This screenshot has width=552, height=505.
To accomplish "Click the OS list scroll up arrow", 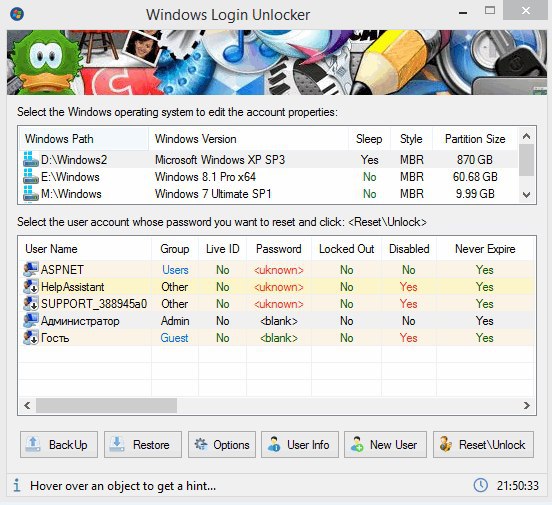I will (x=527, y=136).
